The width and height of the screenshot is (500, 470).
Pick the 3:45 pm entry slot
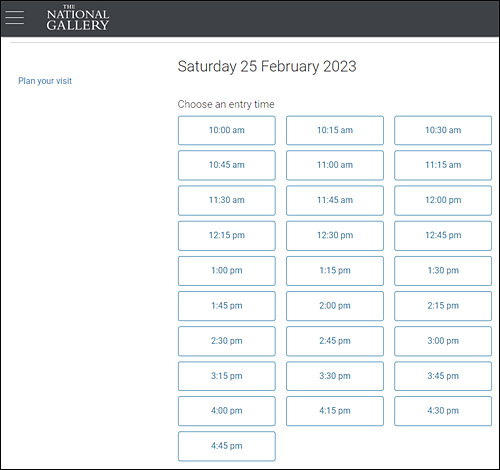click(443, 376)
